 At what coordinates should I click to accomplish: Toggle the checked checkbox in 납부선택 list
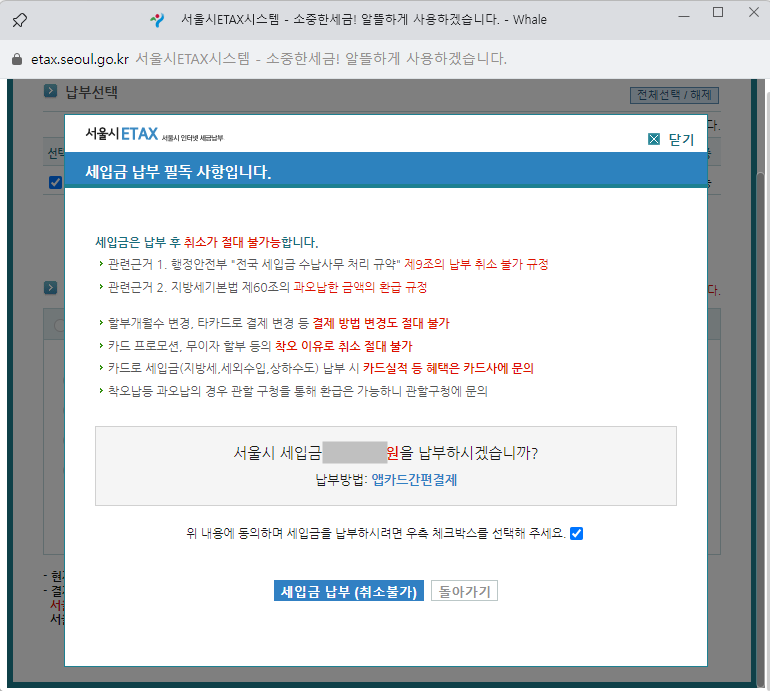55,182
